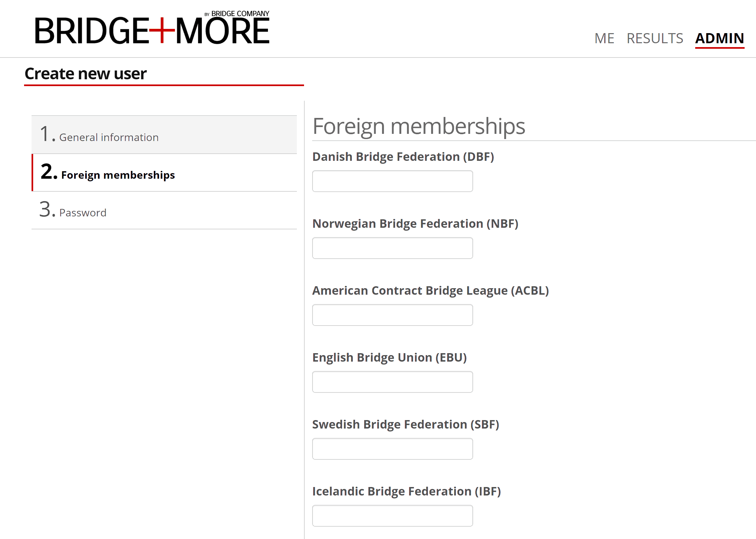Select step 2 Foreign memberships

click(164, 173)
